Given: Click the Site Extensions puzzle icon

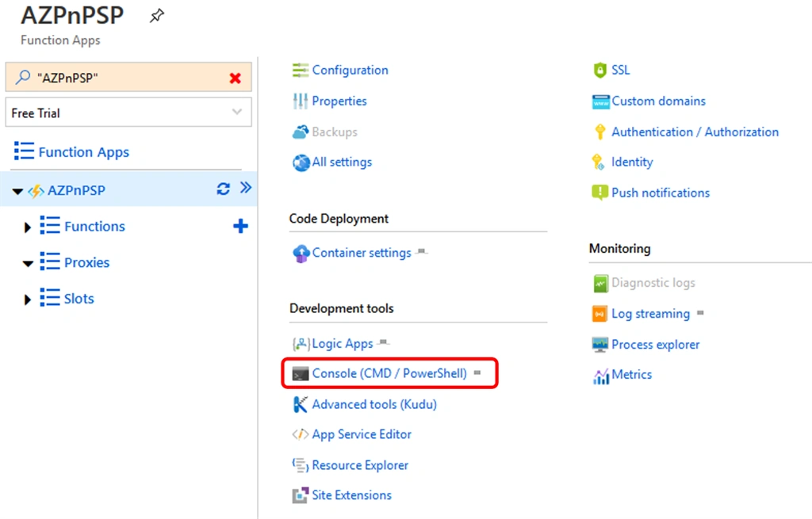Looking at the screenshot, I should (301, 495).
